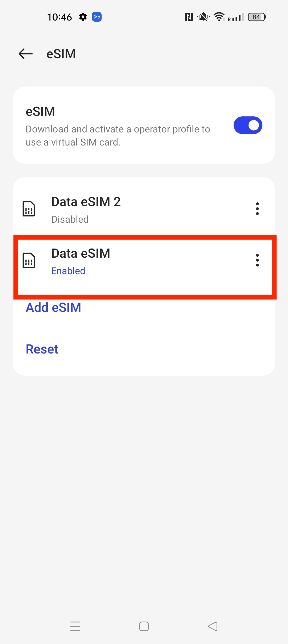288x644 pixels.
Task: Open Data eSIM 2 three-dot menu
Action: (x=257, y=209)
